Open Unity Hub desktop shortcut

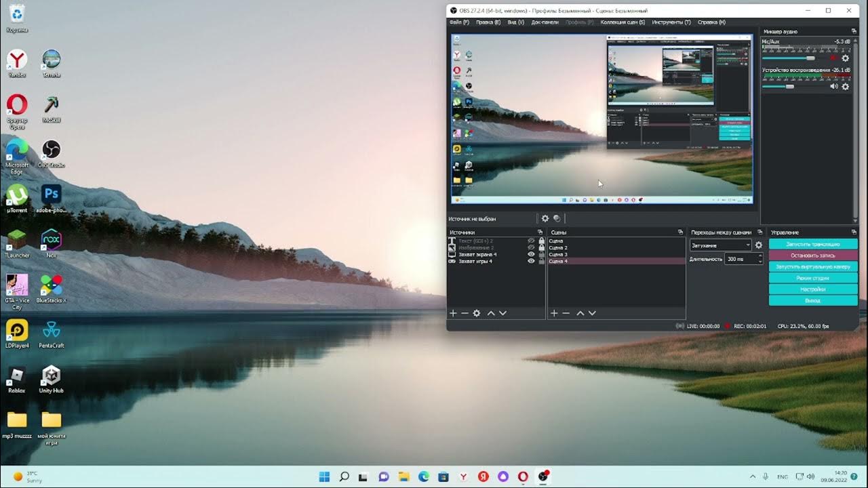pyautogui.click(x=52, y=380)
